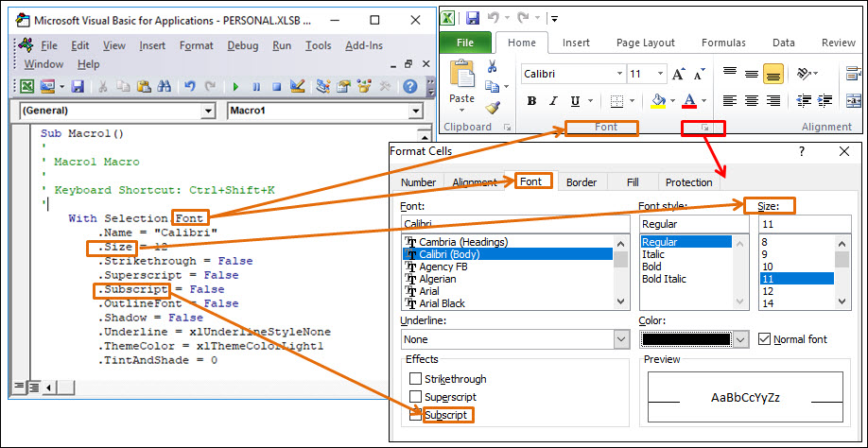
Task: Run the macro with the green play icon
Action: (x=235, y=87)
